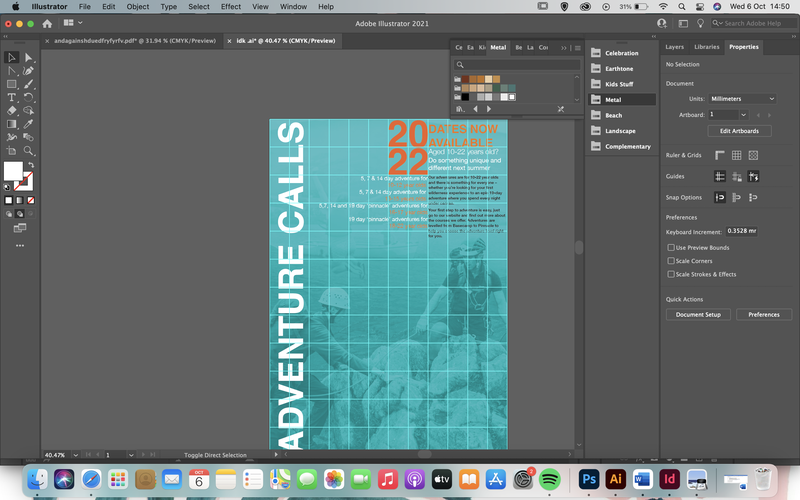Pick the Paintbrush tool
The width and height of the screenshot is (800, 500).
(29, 84)
